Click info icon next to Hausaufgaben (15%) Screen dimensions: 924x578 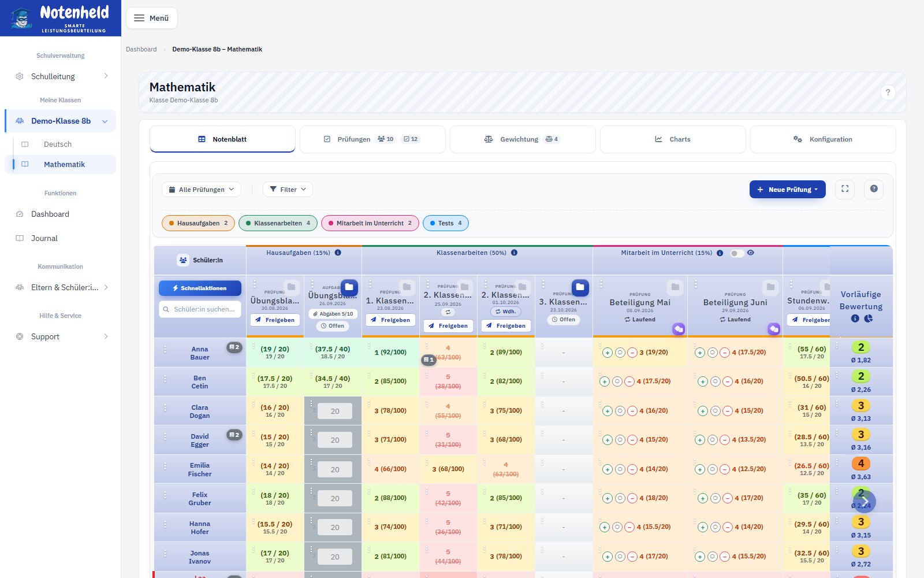coord(338,253)
